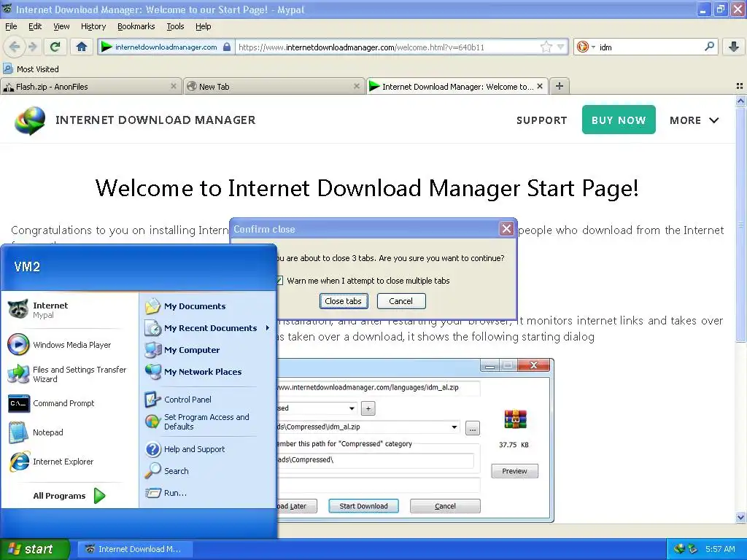Click the WinRAR archive icon in the IDM dialog image
Screen dimensions: 747x560
click(515, 419)
